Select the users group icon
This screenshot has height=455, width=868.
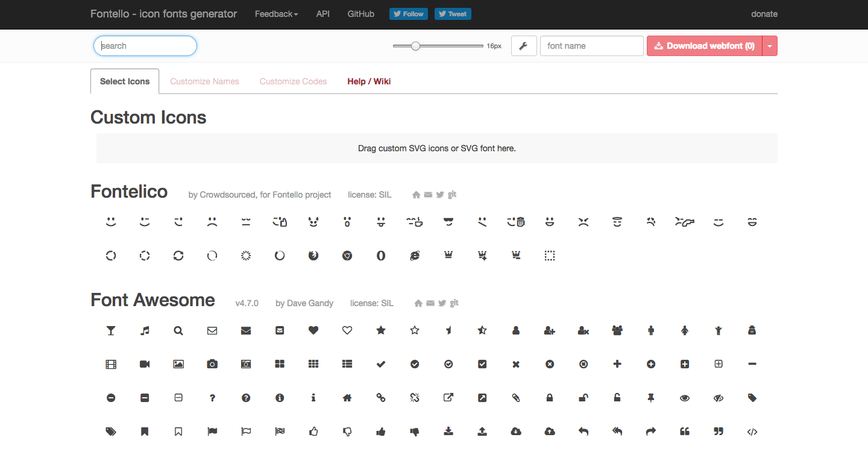[617, 330]
